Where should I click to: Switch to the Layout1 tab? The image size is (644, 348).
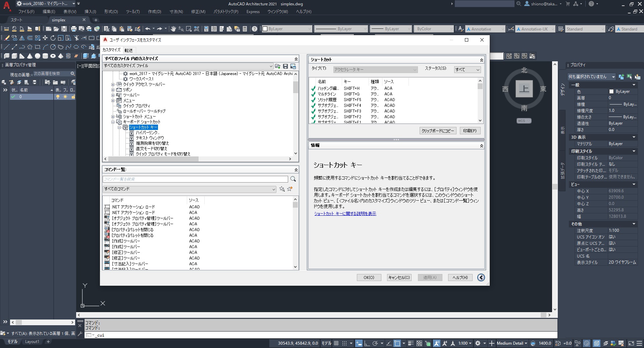point(32,342)
